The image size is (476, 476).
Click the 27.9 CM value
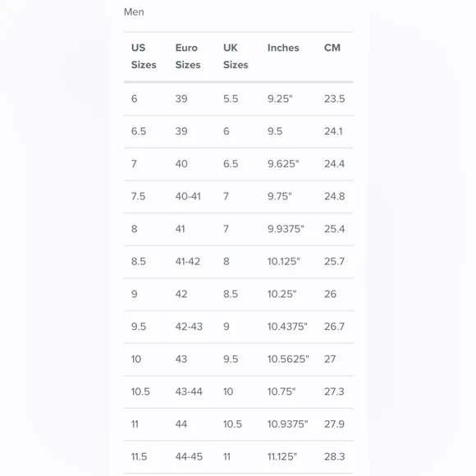(334, 424)
